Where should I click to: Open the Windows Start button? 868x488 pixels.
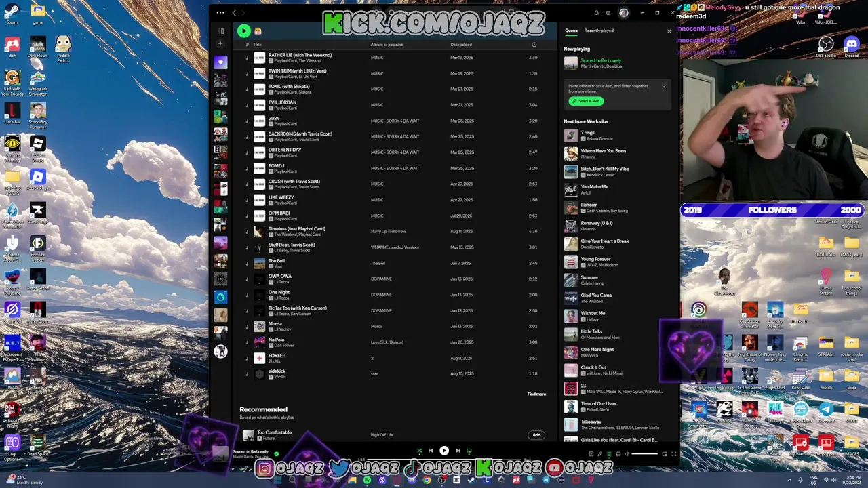(x=277, y=480)
